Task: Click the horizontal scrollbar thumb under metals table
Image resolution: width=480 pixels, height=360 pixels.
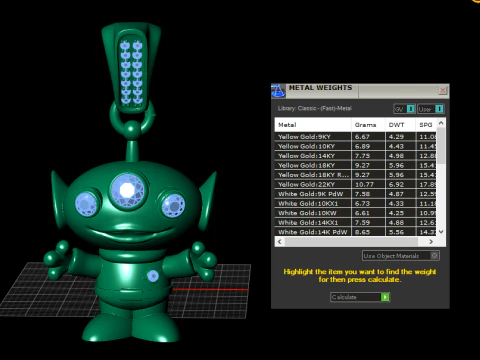Action: [351, 242]
